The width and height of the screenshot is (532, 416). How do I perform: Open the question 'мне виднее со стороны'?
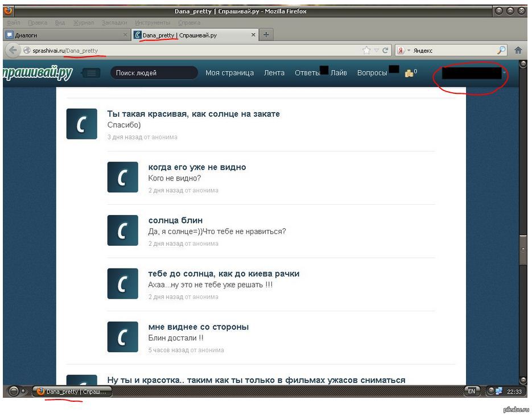pyautogui.click(x=199, y=327)
